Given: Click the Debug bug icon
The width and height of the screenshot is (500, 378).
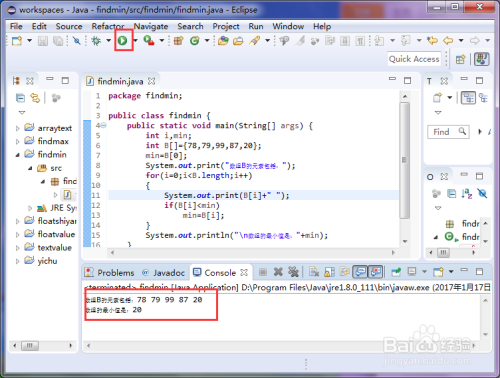Looking at the screenshot, I should pyautogui.click(x=96, y=41).
